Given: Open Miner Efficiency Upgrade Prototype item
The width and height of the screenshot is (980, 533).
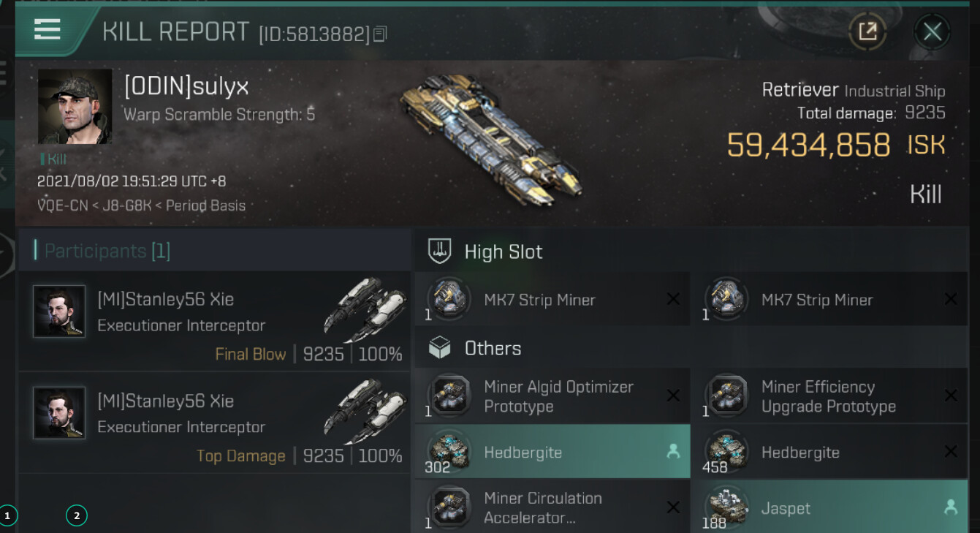Looking at the screenshot, I should point(829,396).
